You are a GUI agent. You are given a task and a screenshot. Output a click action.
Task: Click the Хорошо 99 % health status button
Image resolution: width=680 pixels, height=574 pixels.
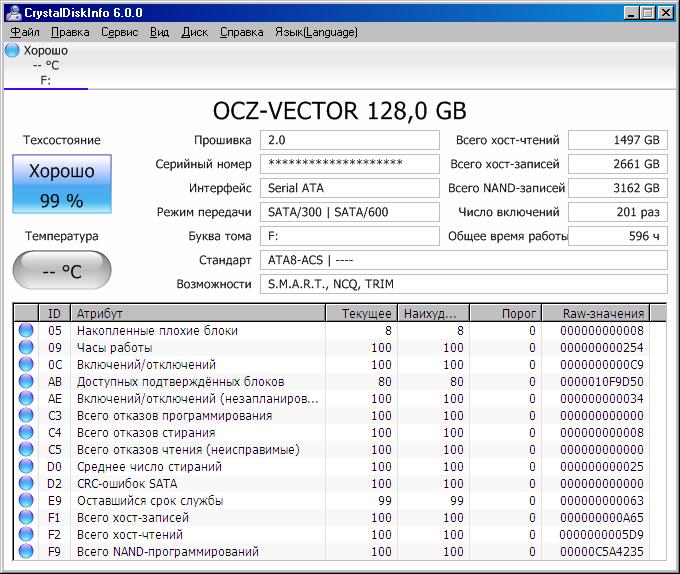[62, 184]
